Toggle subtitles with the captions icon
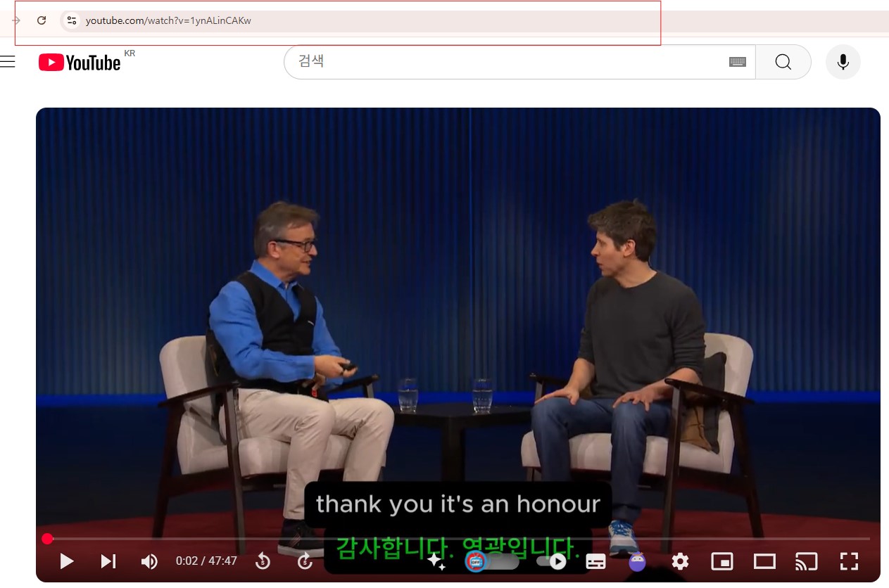The height and width of the screenshot is (588, 889). pyautogui.click(x=596, y=561)
